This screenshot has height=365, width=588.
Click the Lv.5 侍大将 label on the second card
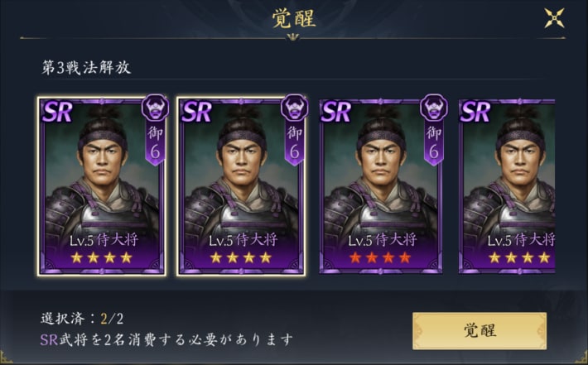(x=243, y=240)
